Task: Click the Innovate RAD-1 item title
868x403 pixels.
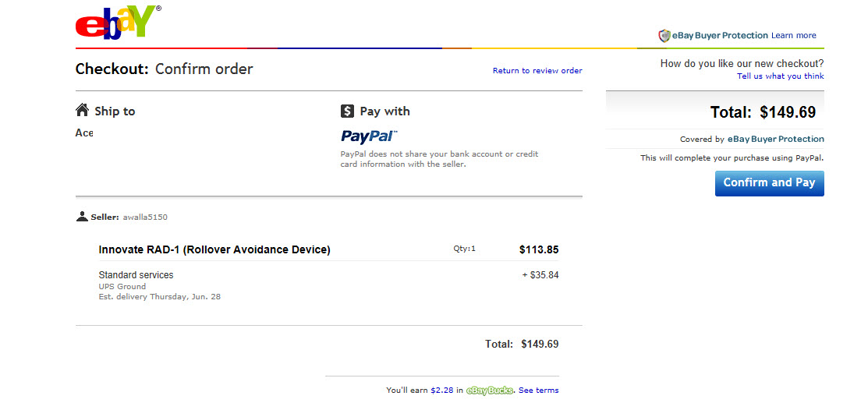Action: click(x=214, y=250)
